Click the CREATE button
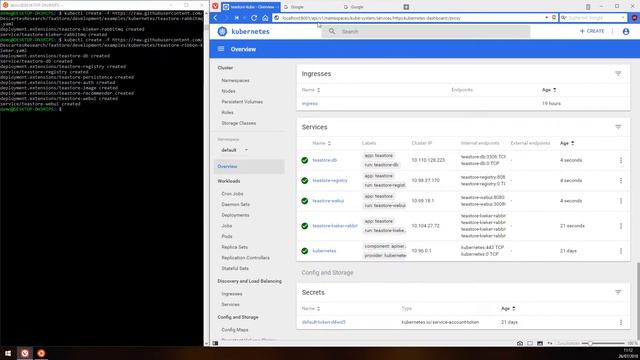The width and height of the screenshot is (640, 360). (592, 31)
